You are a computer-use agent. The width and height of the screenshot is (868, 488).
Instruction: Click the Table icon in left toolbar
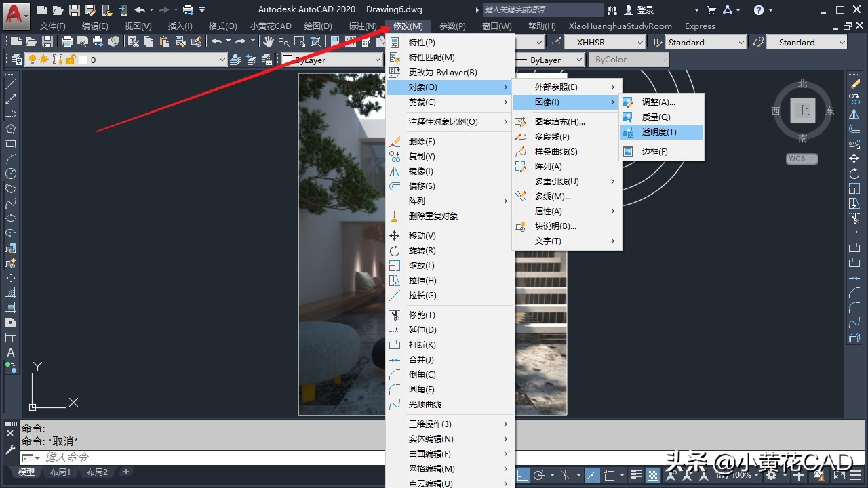(11, 338)
